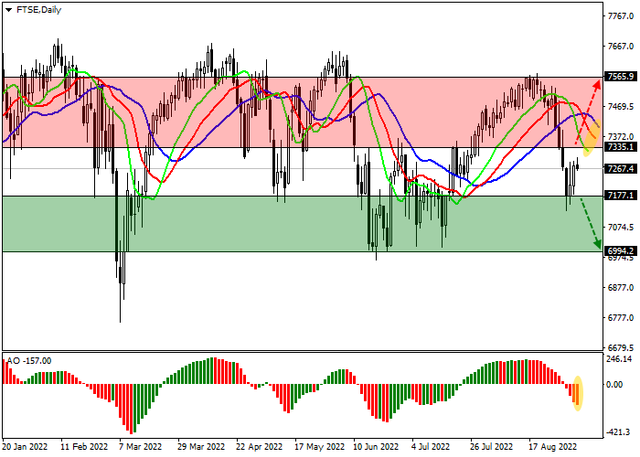Select the 7565.9 price level label
The image size is (640, 457).
point(621,77)
